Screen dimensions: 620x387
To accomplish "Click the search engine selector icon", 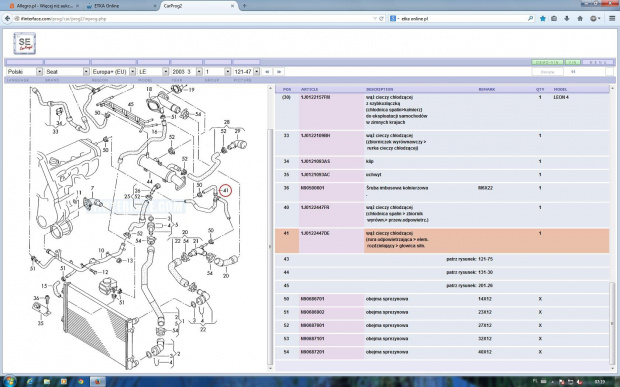I will (x=394, y=19).
